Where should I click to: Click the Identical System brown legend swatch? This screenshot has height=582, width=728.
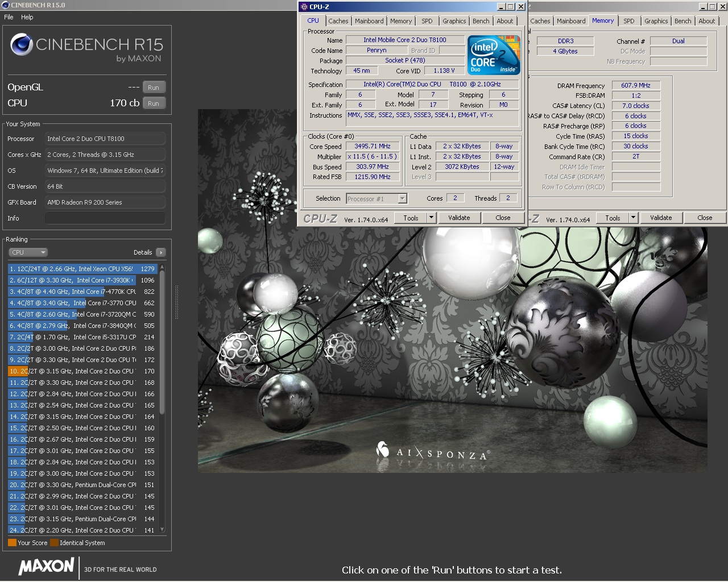pyautogui.click(x=54, y=543)
